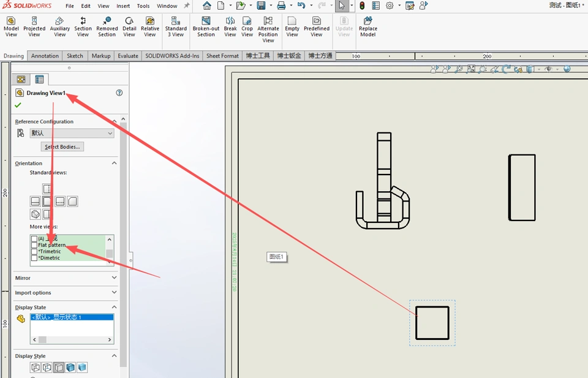Select Hidden Lines Visible display style
Screen dimensions: 588x378
click(x=47, y=367)
